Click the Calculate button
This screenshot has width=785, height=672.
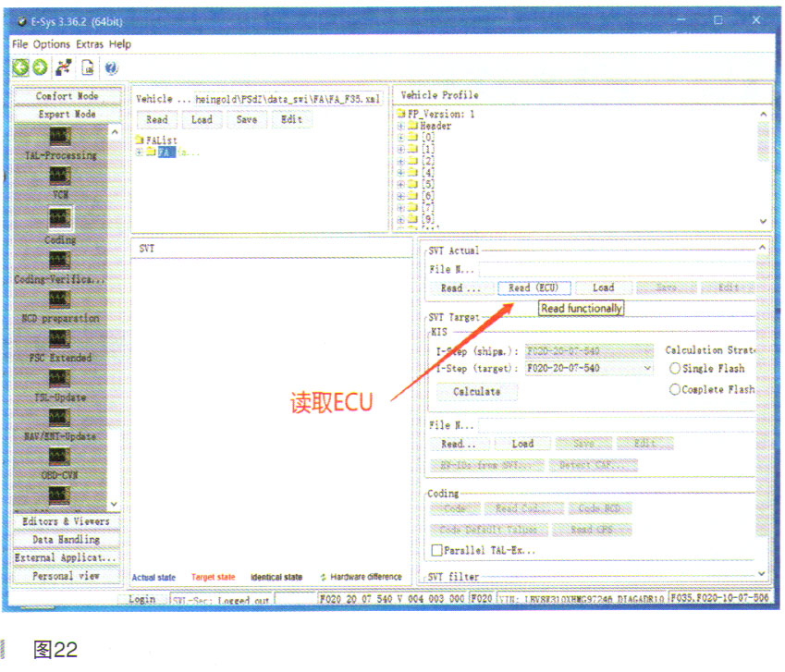[x=476, y=392]
